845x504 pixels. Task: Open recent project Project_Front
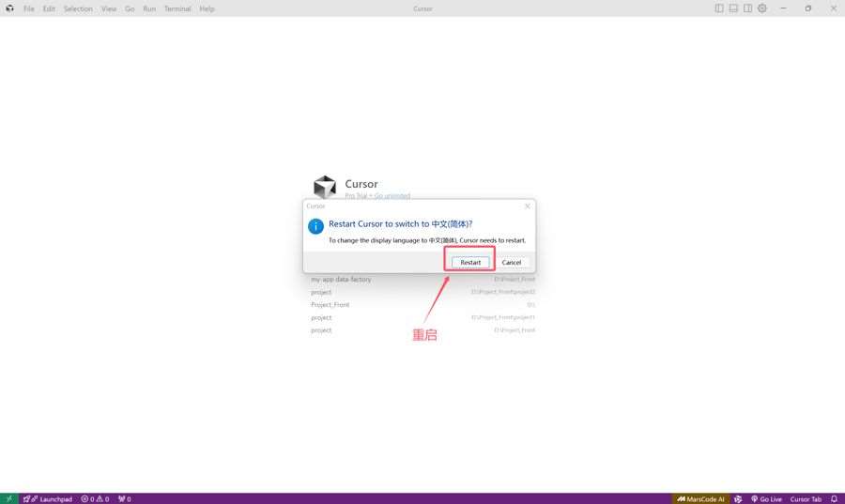click(x=423, y=305)
